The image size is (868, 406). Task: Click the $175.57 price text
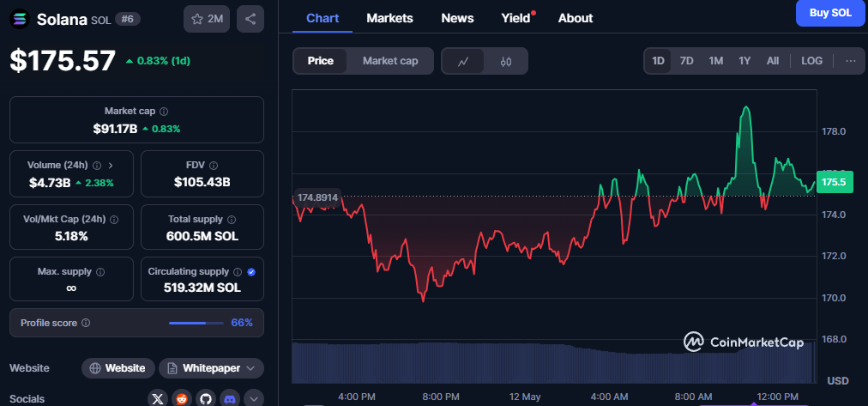tap(63, 61)
